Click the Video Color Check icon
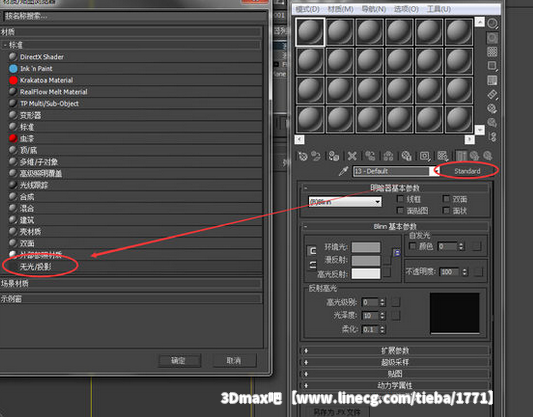The image size is (533, 417). pyautogui.click(x=492, y=80)
